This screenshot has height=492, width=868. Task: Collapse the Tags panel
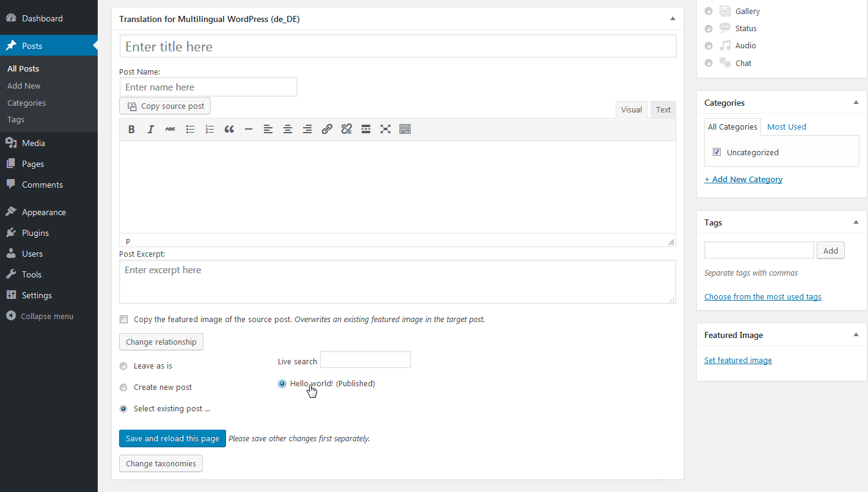click(856, 222)
